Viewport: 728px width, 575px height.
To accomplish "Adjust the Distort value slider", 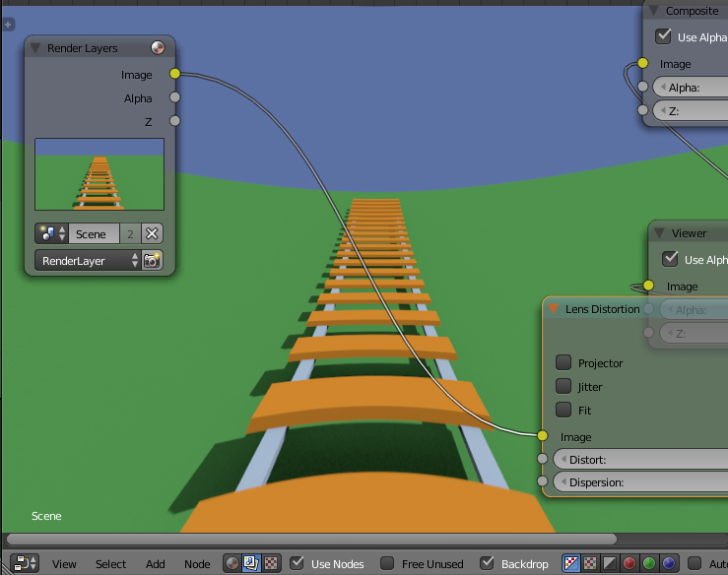I will 640,459.
